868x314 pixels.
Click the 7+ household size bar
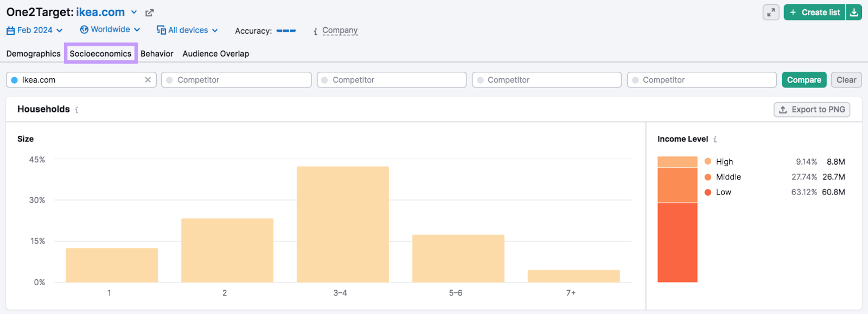pos(574,276)
